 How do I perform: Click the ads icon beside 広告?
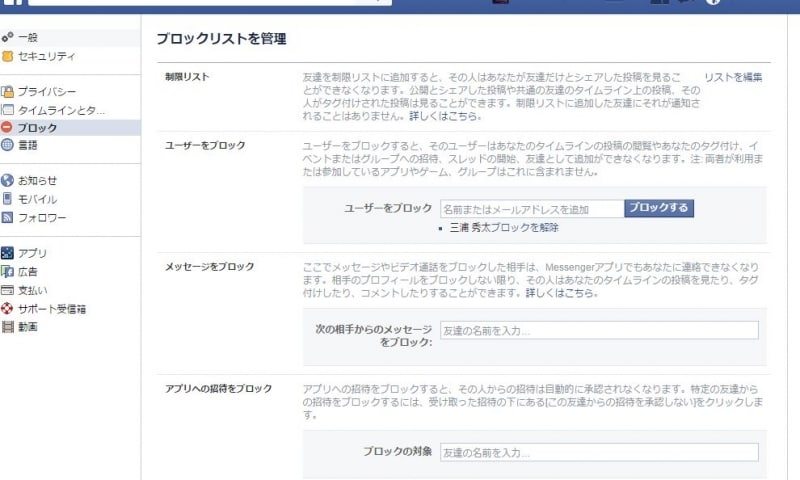click(x=7, y=271)
